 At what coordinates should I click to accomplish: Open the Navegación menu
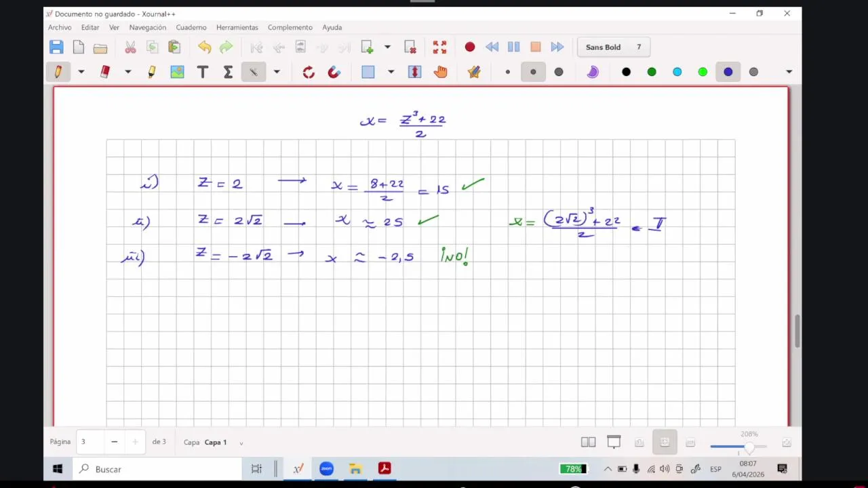(148, 27)
